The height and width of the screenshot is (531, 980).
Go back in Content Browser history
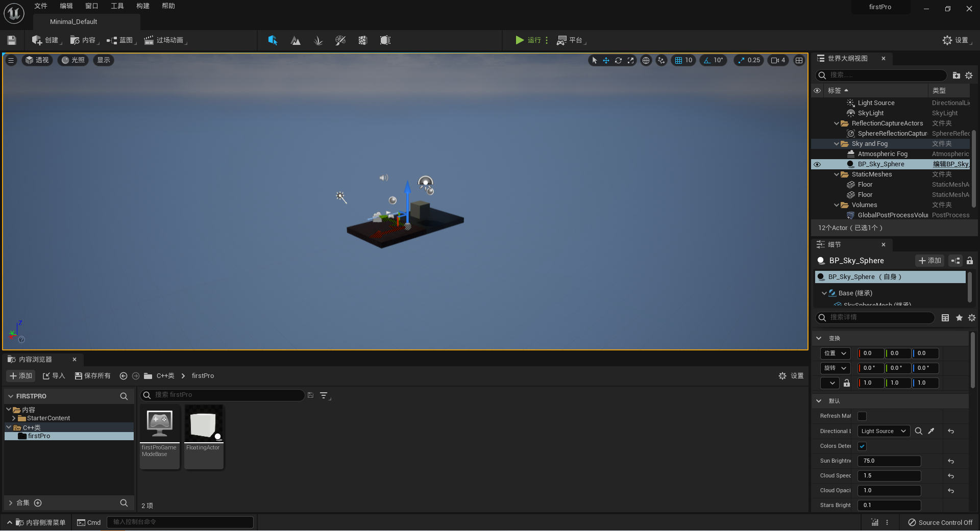(x=123, y=376)
